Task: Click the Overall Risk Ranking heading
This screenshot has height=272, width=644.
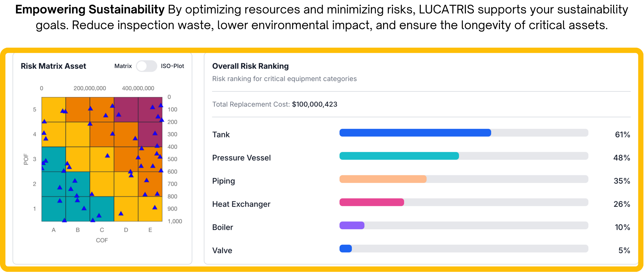Action: pyautogui.click(x=250, y=66)
